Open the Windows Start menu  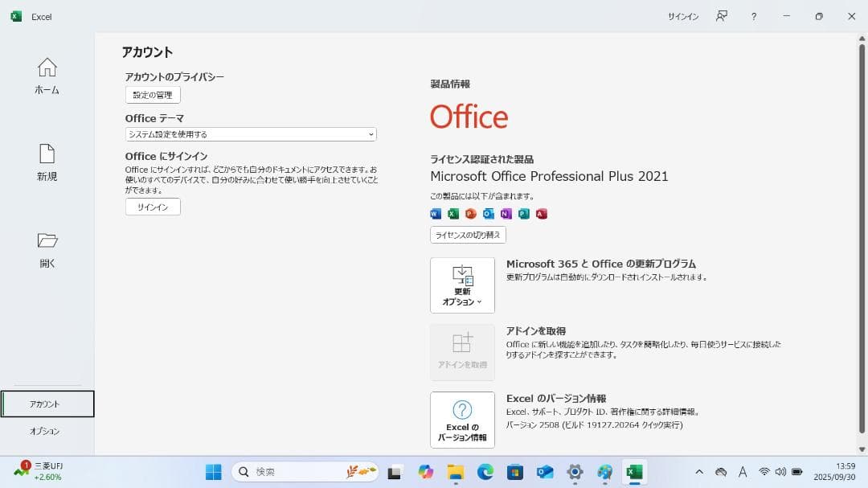click(213, 471)
